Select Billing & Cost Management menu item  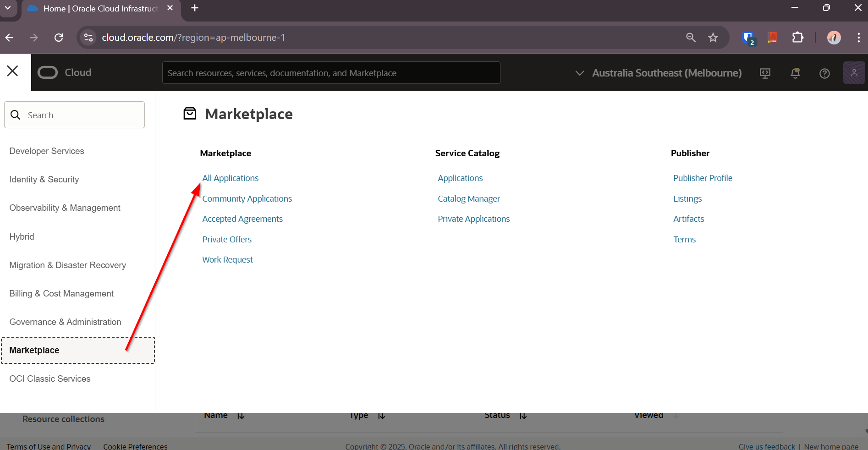point(61,294)
